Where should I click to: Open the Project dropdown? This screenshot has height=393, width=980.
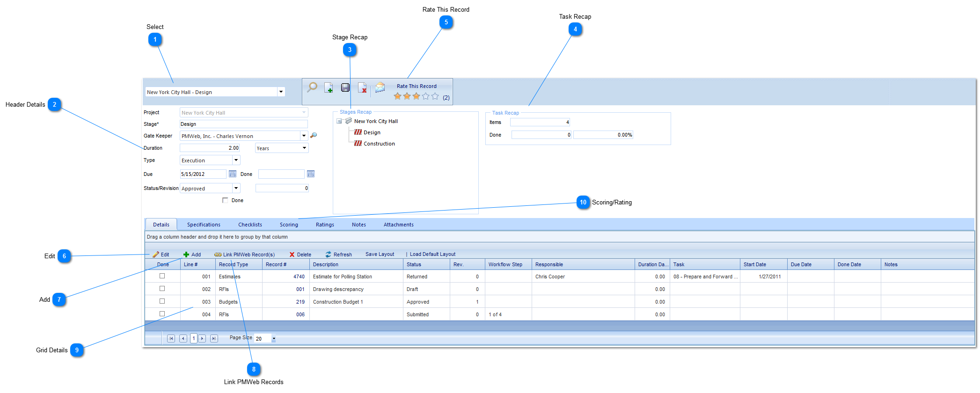click(x=304, y=112)
